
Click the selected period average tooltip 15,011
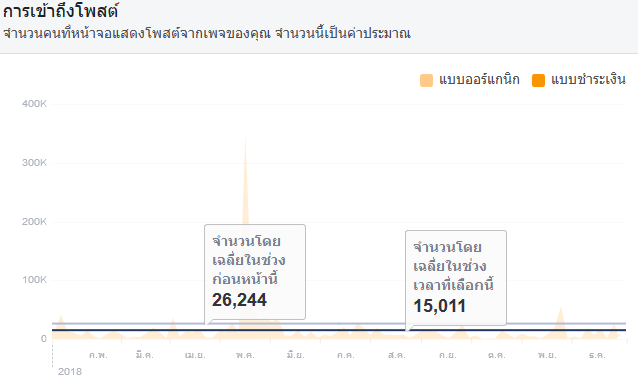click(x=456, y=278)
